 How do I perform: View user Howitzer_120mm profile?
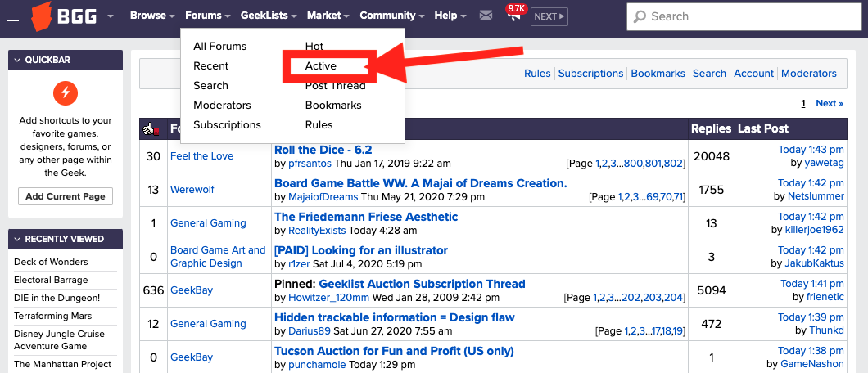[329, 298]
